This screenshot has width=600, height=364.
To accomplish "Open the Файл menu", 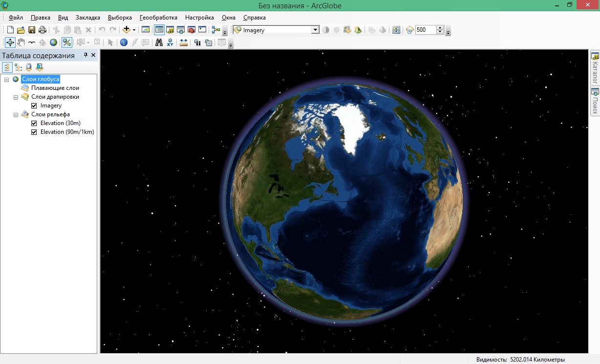I will 16,17.
